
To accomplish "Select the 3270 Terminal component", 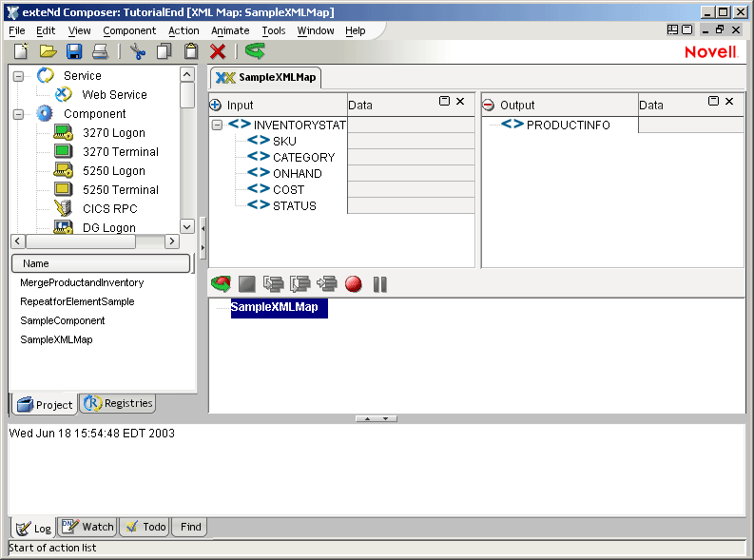I will pos(121,152).
